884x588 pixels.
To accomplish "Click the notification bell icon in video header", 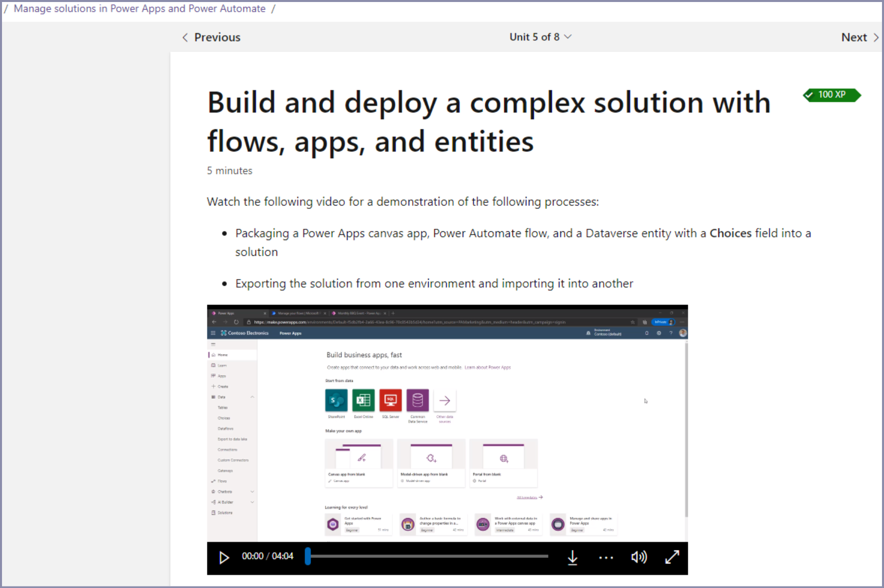I will (647, 333).
